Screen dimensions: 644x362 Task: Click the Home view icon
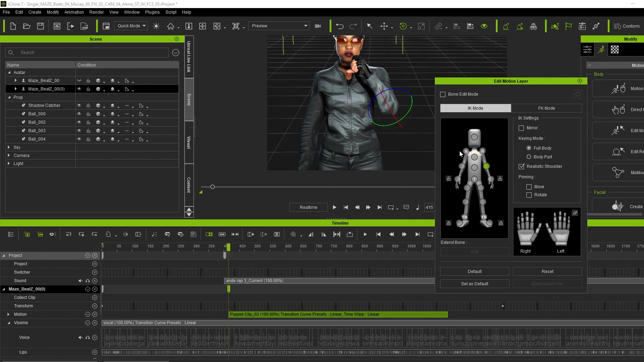click(x=171, y=26)
